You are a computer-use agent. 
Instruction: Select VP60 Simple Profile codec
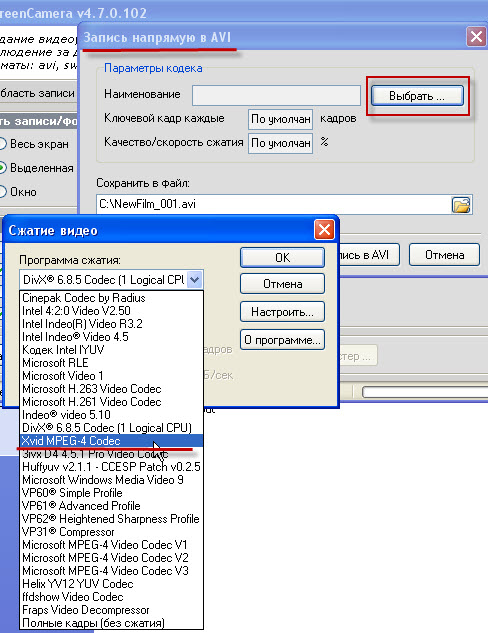111,493
